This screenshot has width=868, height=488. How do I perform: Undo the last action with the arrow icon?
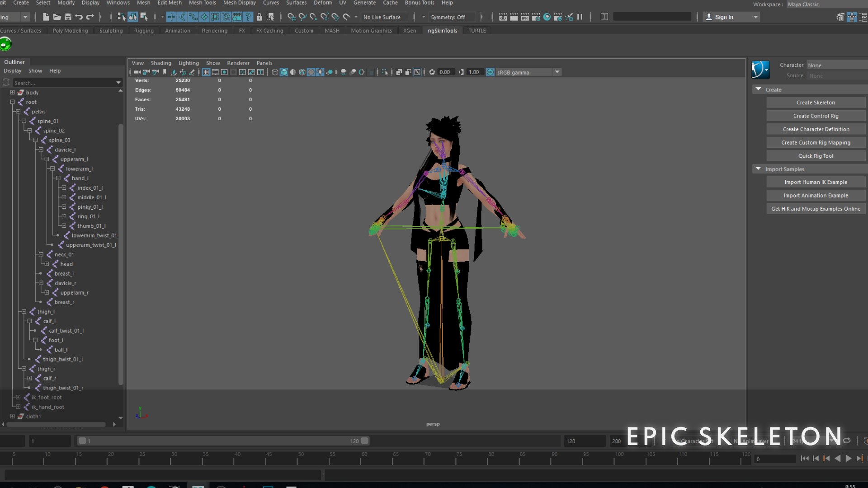tap(79, 17)
